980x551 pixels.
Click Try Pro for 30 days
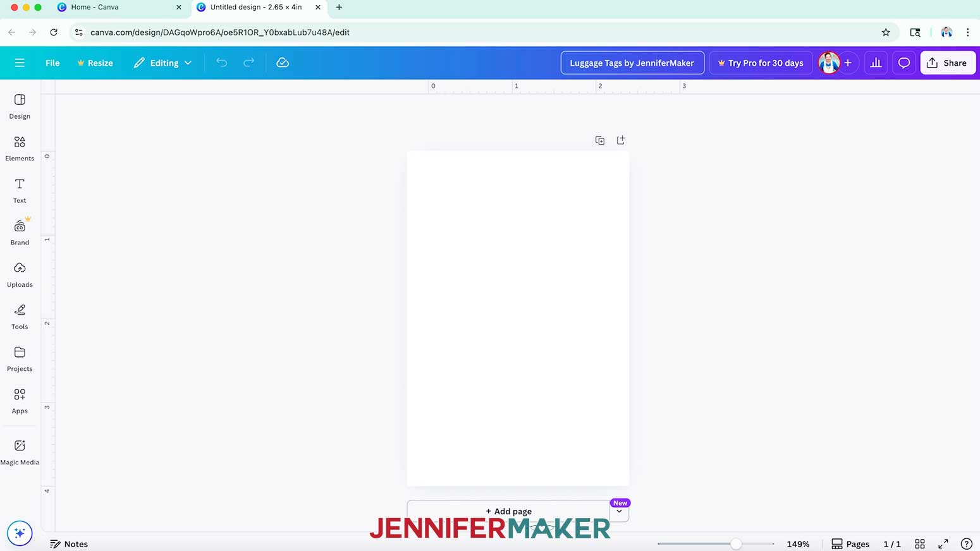[x=761, y=63]
